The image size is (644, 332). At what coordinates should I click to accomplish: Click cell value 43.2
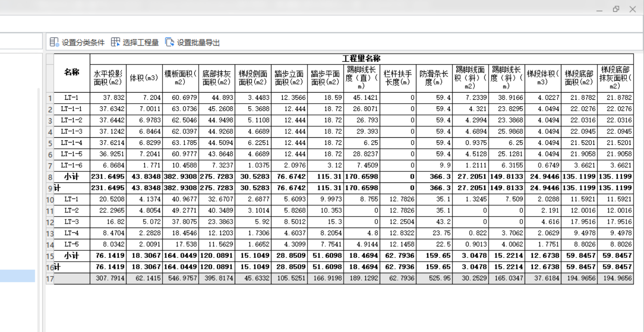[434, 222]
